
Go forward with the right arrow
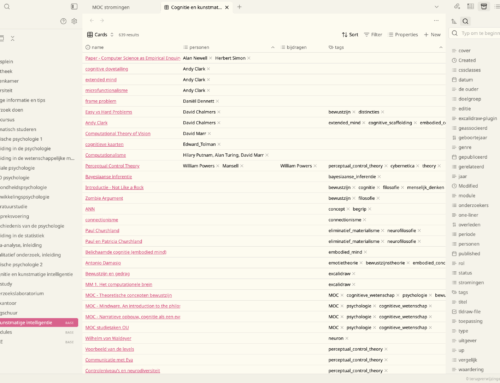coord(102,21)
